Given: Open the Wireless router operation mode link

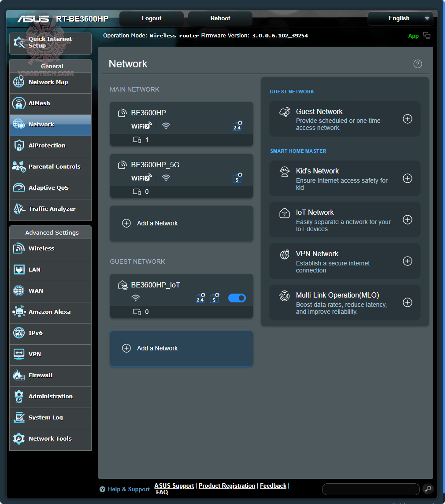Looking at the screenshot, I should (174, 36).
